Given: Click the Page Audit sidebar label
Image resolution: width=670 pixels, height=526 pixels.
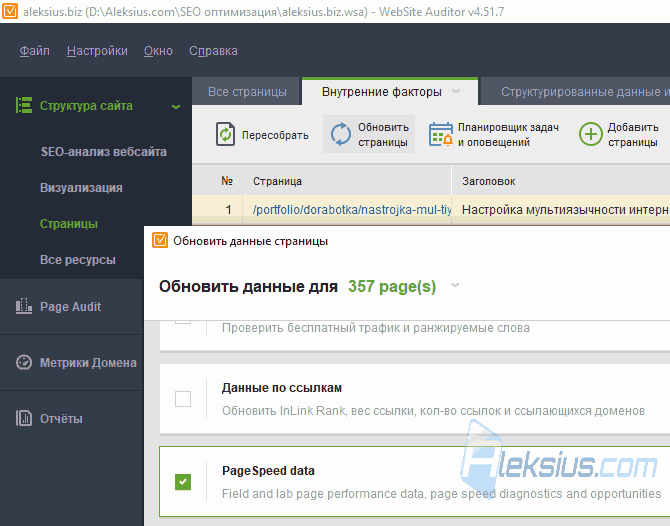Looking at the screenshot, I should [x=71, y=307].
